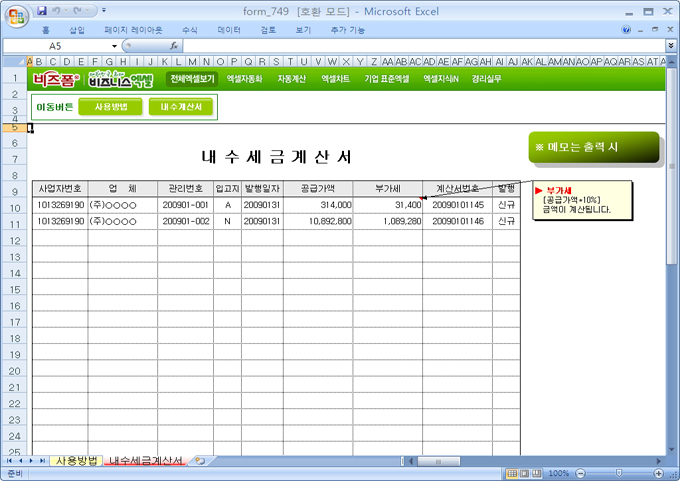Click the insert function fx icon

[174, 46]
